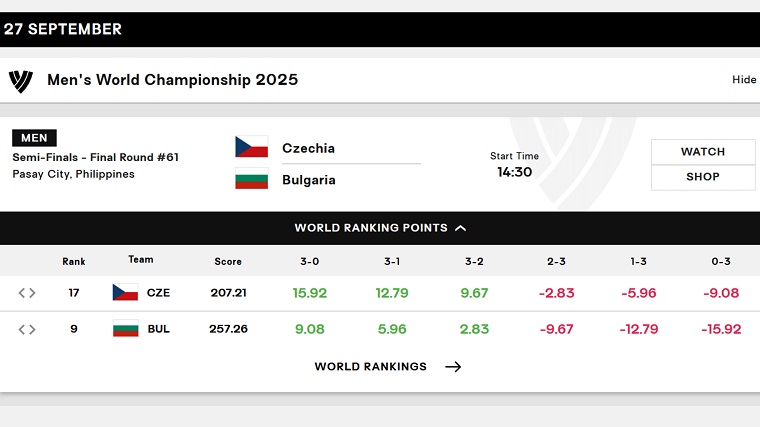Click the 14:30 start time
The width and height of the screenshot is (760, 427).
514,172
